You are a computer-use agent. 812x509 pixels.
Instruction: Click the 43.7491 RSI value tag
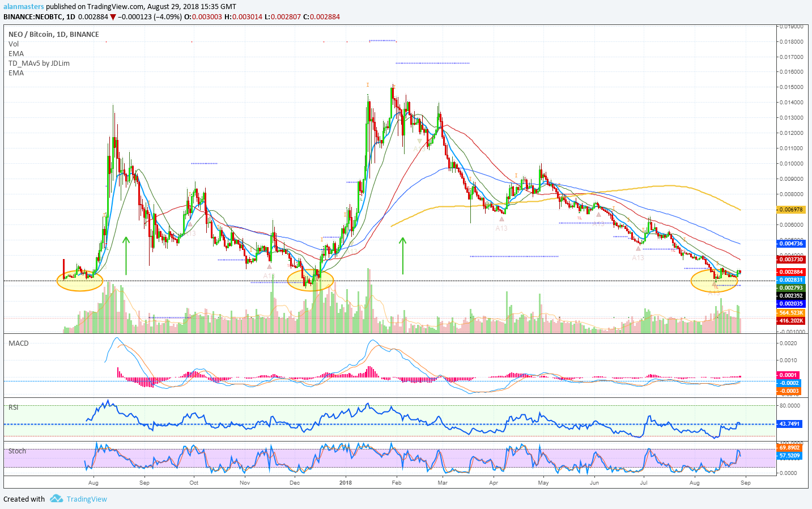click(789, 424)
